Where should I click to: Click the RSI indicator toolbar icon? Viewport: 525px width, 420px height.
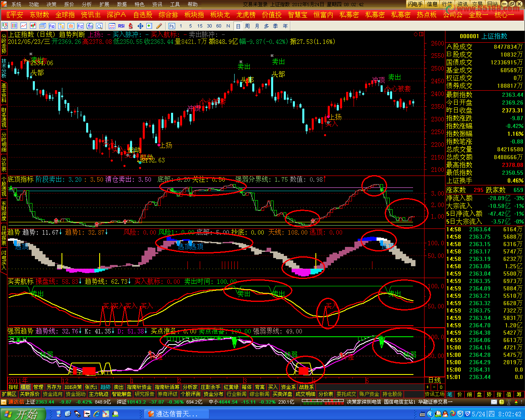(121, 26)
